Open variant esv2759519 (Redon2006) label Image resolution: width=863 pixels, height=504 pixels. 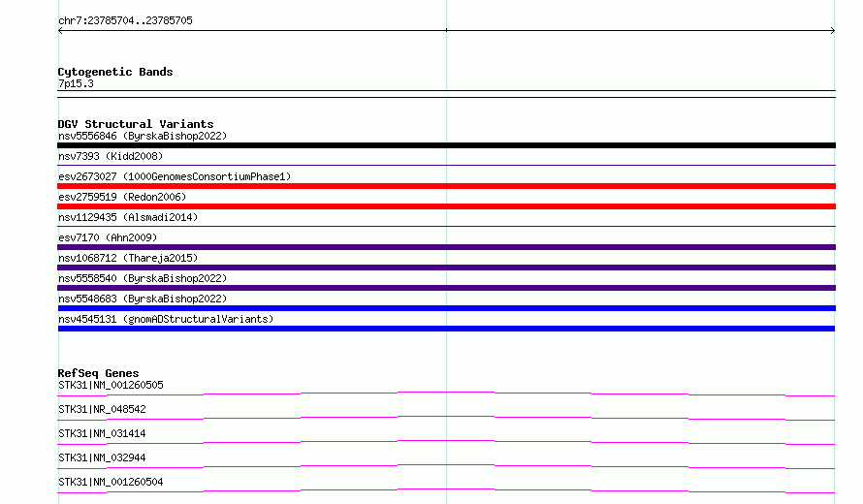coord(122,197)
